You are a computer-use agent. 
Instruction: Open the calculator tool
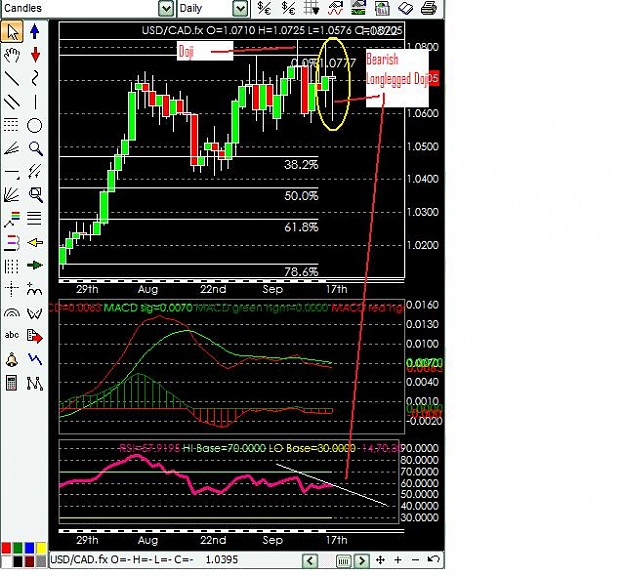pos(12,383)
